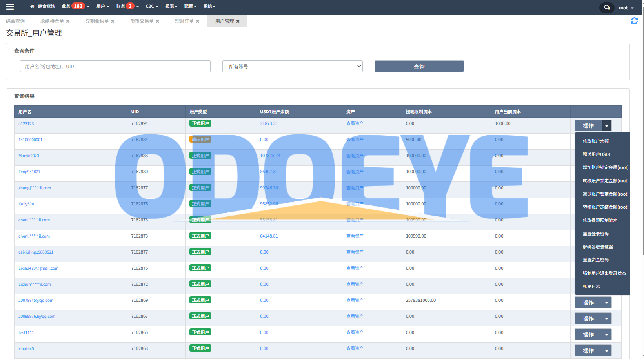Close the 交割合约单 tab
Viewport: 644px width, 359px height.
[113, 21]
